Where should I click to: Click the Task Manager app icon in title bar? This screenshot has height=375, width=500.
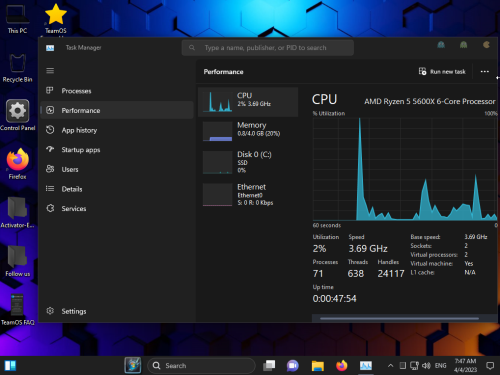pyautogui.click(x=50, y=48)
